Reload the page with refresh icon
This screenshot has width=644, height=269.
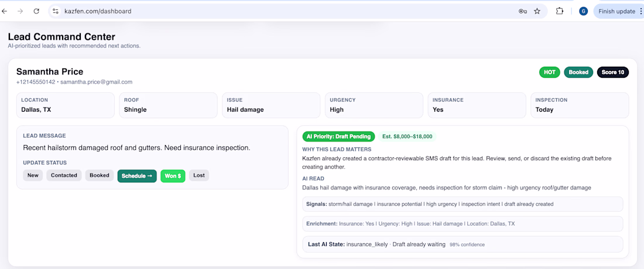[x=36, y=12]
